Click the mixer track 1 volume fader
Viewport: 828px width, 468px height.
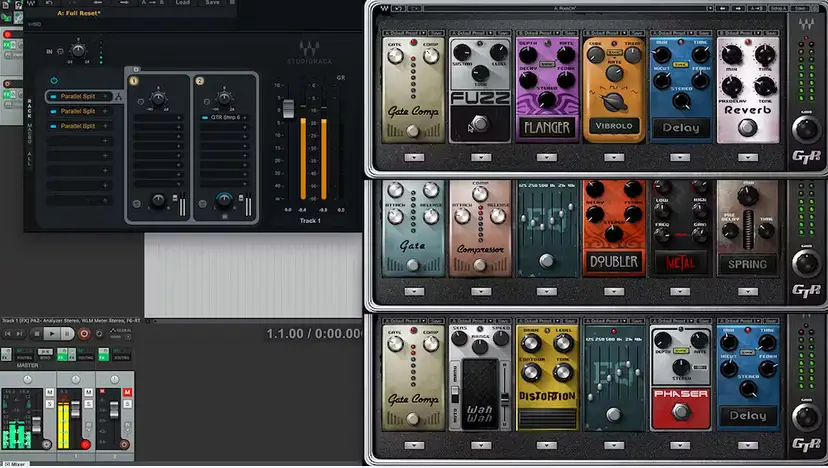75,409
